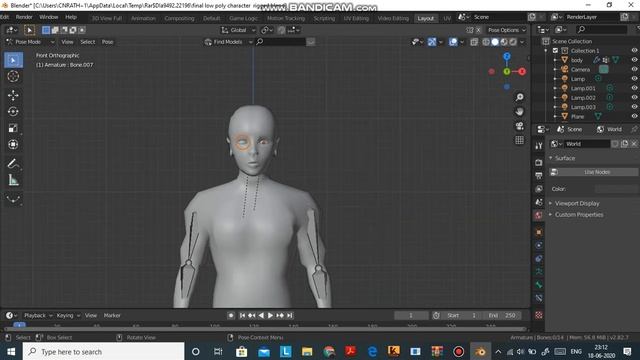Expand the Custom Properties panel
The height and width of the screenshot is (360, 640).
pos(578,215)
